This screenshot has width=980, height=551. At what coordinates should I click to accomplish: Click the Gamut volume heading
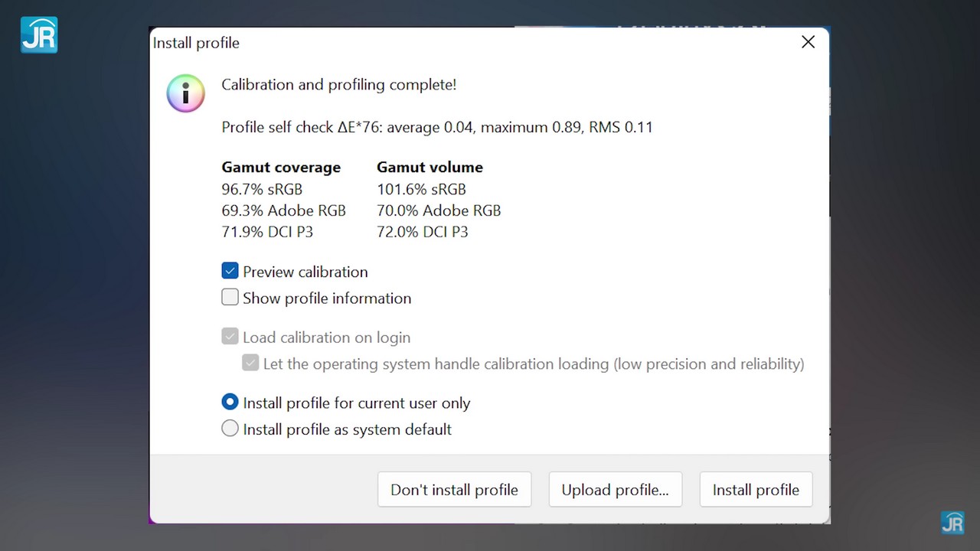(x=430, y=167)
